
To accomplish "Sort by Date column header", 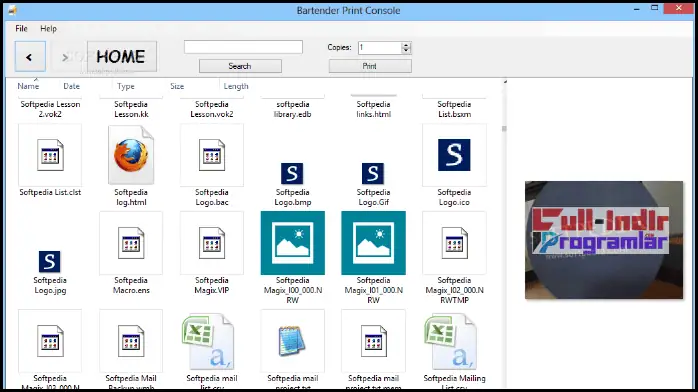I will click(x=71, y=86).
